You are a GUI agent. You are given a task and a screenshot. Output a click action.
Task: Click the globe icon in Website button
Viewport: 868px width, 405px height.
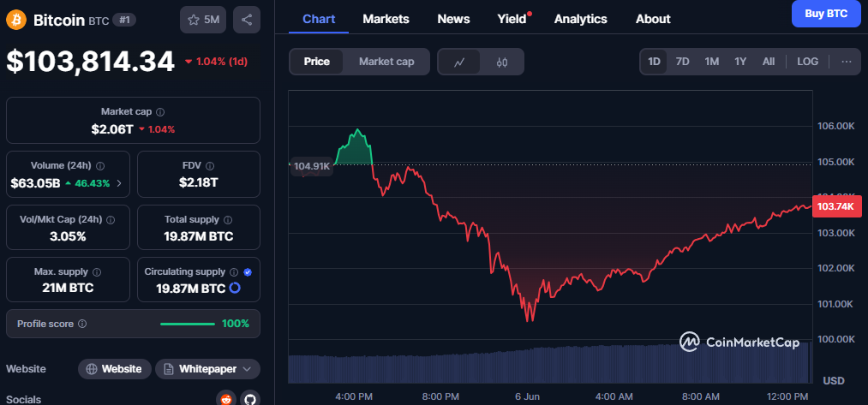coord(92,369)
